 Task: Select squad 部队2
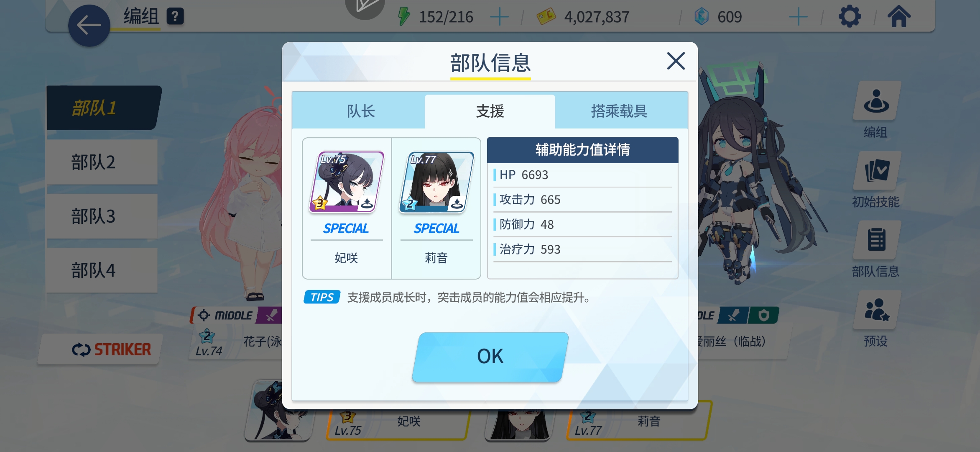pos(102,162)
